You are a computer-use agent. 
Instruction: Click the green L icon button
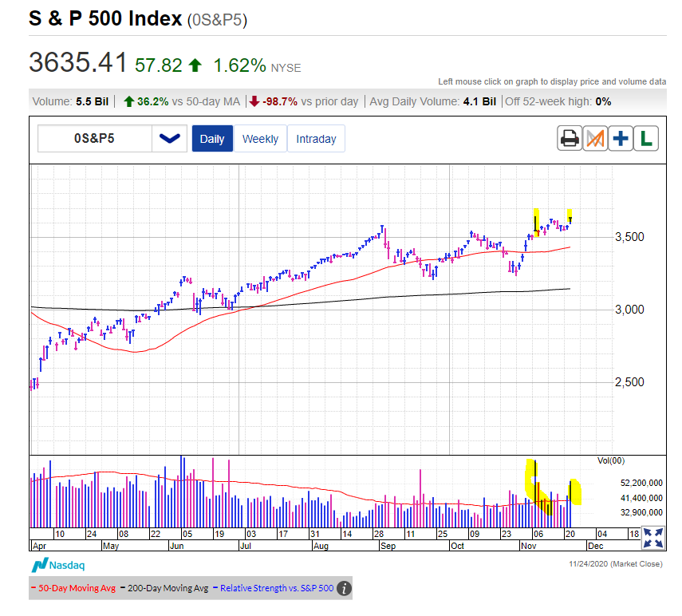click(x=645, y=138)
